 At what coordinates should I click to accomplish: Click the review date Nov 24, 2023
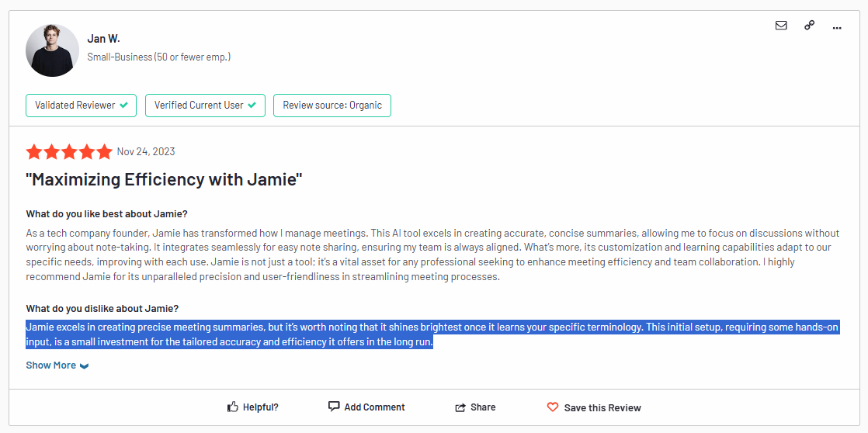[x=146, y=151]
